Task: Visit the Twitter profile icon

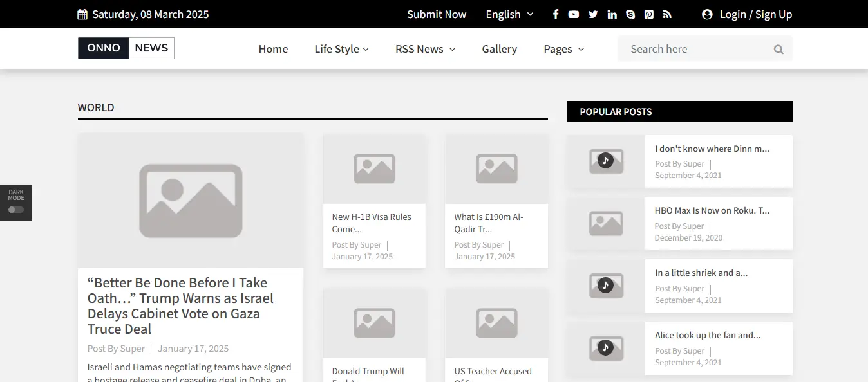Action: coord(593,14)
